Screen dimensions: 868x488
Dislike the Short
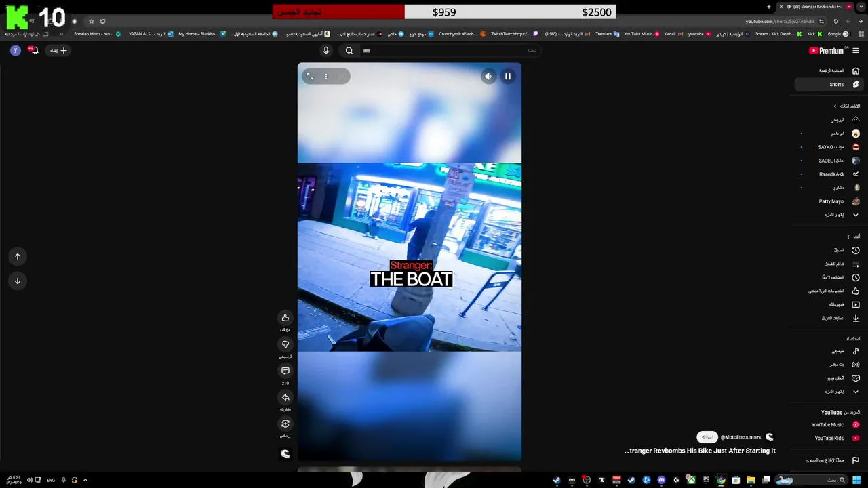[x=285, y=344]
